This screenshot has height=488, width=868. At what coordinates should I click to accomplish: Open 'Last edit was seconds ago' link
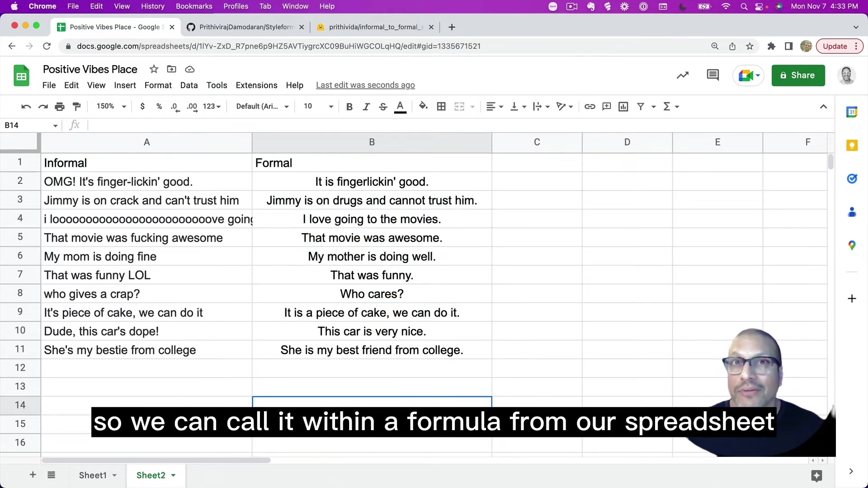[x=365, y=85]
